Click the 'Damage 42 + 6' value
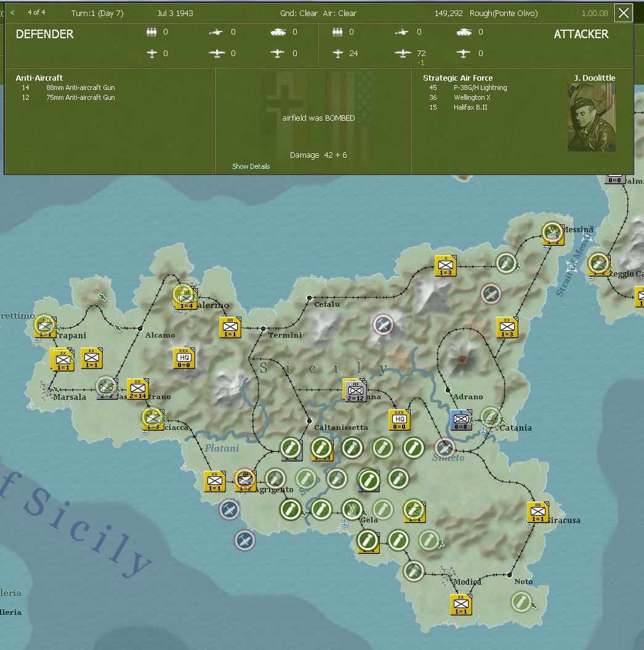 (318, 155)
